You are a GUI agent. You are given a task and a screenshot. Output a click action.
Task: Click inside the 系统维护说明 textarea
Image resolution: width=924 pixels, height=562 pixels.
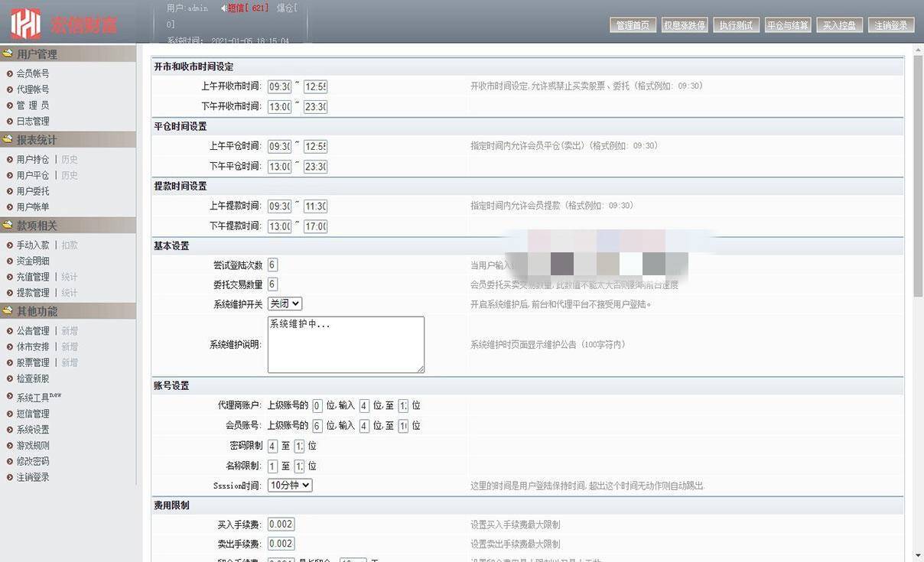(x=345, y=343)
